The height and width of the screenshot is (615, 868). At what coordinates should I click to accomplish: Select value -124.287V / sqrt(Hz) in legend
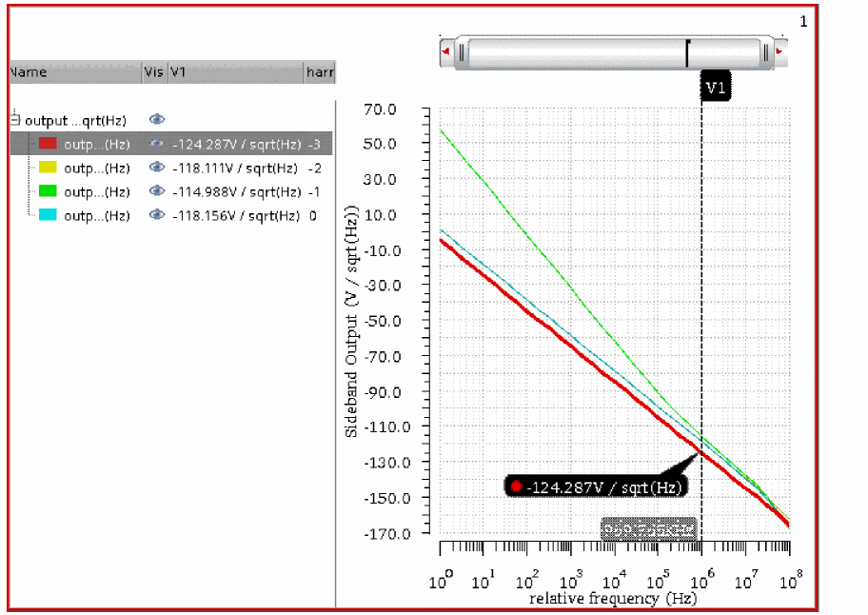point(237,145)
